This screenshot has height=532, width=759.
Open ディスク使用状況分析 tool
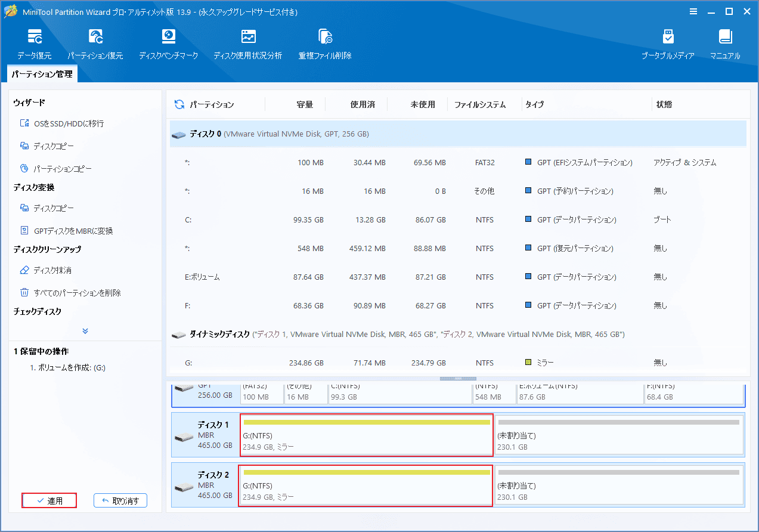coord(248,44)
